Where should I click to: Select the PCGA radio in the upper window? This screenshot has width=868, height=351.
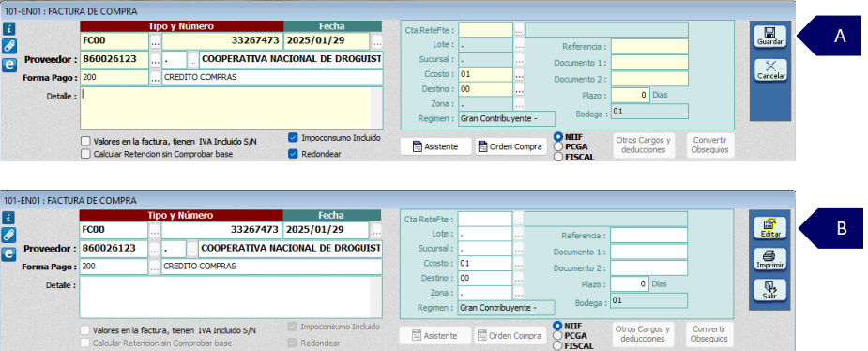558,146
